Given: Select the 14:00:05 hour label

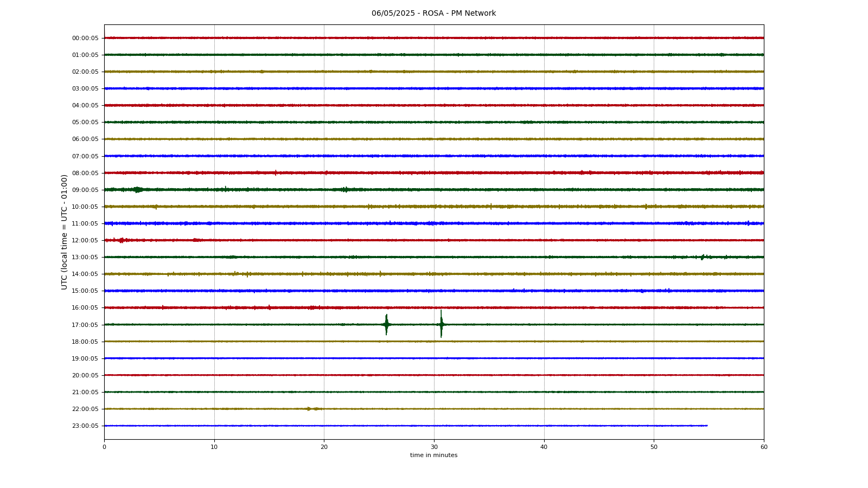Looking at the screenshot, I should tap(85, 274).
